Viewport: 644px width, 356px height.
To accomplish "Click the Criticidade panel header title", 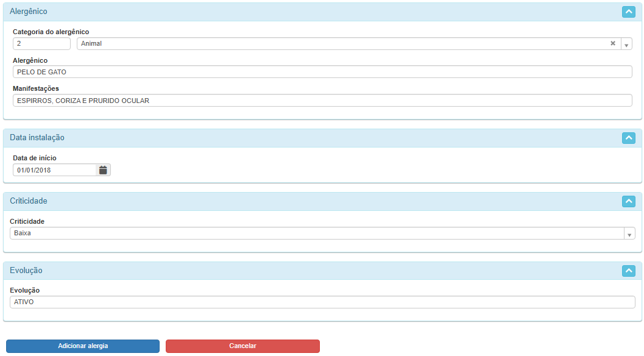I will point(29,201).
